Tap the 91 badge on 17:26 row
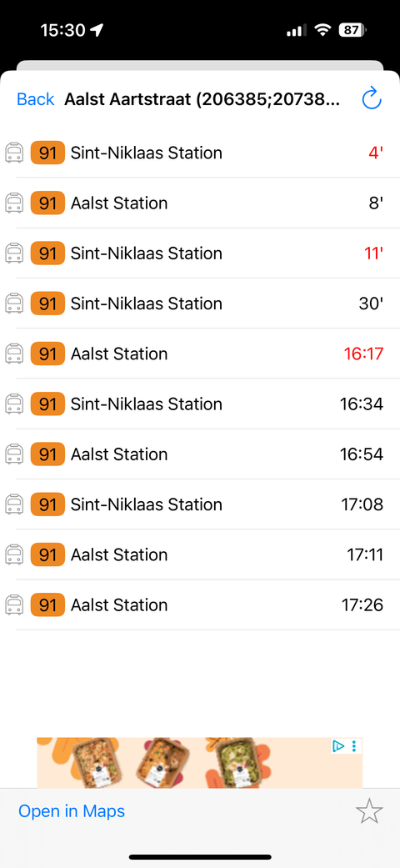The width and height of the screenshot is (400, 868). (47, 605)
